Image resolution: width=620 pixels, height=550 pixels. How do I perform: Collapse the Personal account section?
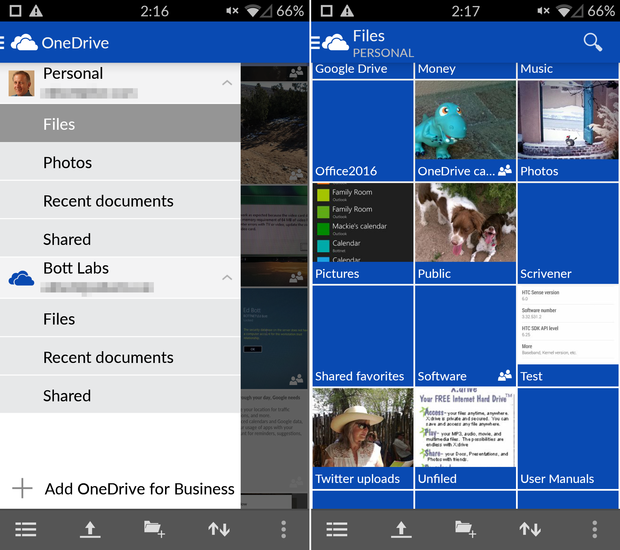[227, 83]
